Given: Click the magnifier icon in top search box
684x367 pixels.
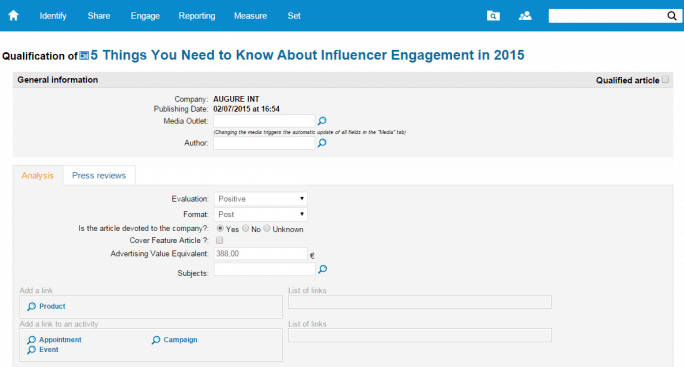Looking at the screenshot, I should point(672,16).
